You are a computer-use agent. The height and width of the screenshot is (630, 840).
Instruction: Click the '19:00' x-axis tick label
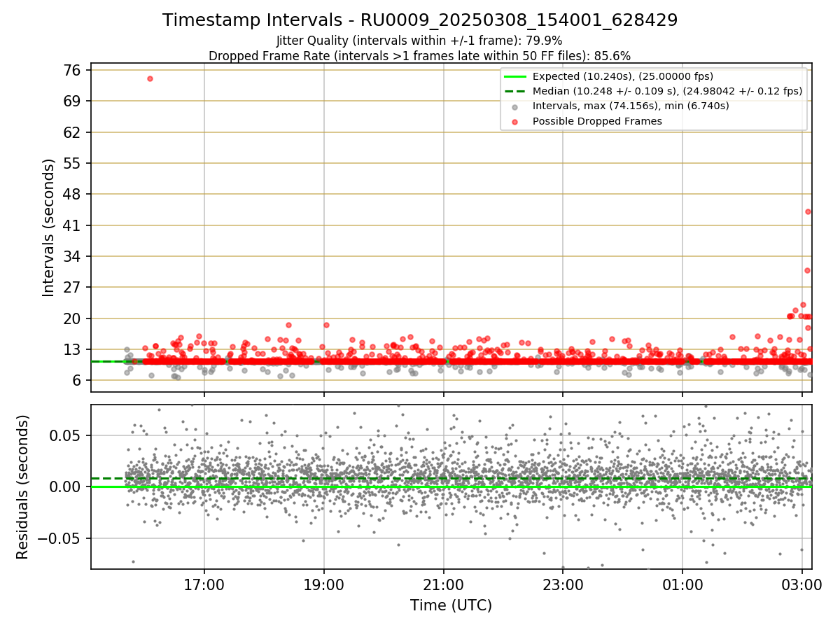[323, 584]
